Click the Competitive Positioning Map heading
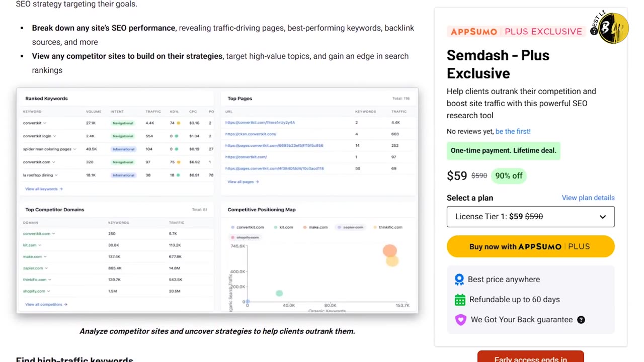The width and height of the screenshot is (644, 362). (x=262, y=210)
